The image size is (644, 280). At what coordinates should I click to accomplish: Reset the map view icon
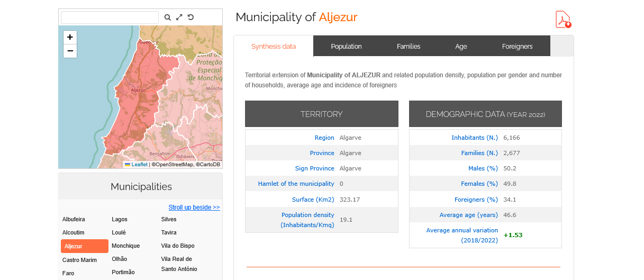pyautogui.click(x=191, y=17)
